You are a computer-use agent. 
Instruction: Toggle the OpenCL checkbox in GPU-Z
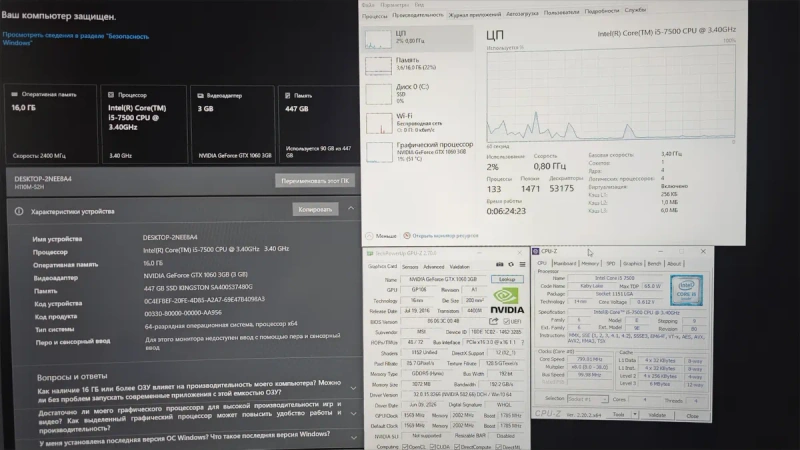point(405,447)
